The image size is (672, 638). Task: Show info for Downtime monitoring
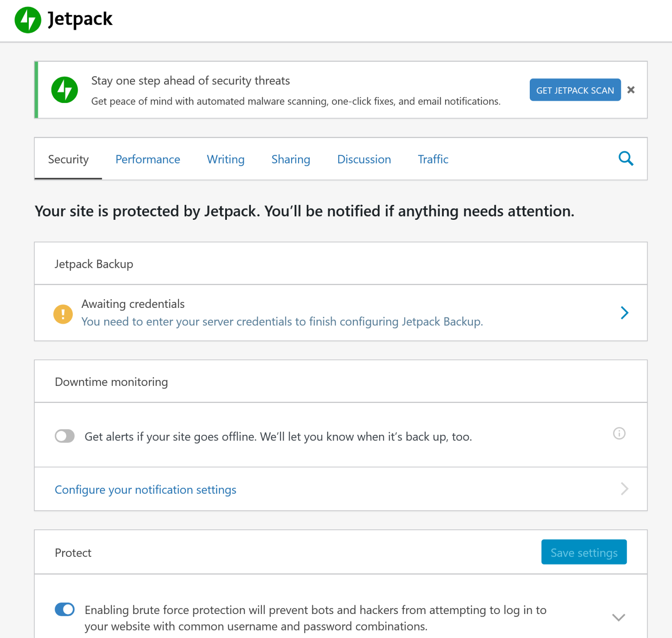coord(619,433)
